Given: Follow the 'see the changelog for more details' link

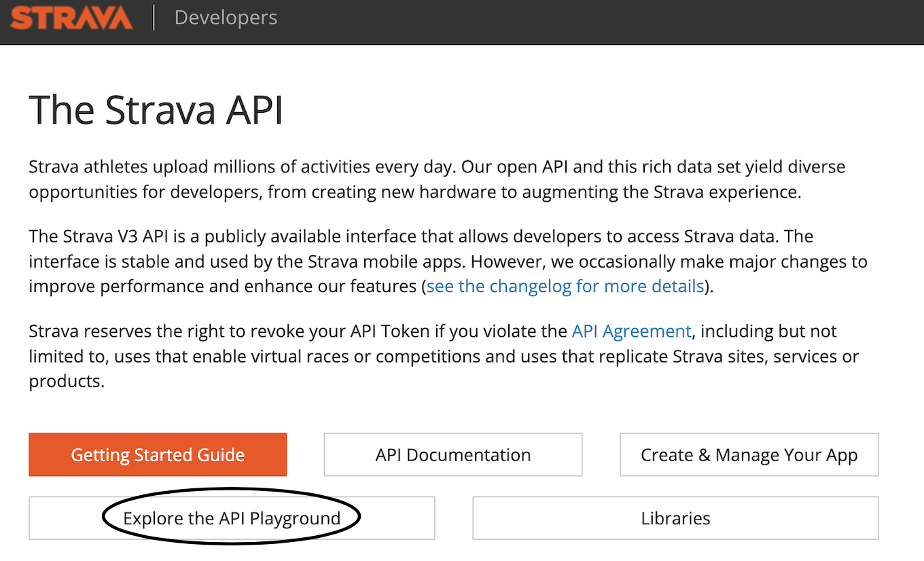Looking at the screenshot, I should click(x=565, y=286).
